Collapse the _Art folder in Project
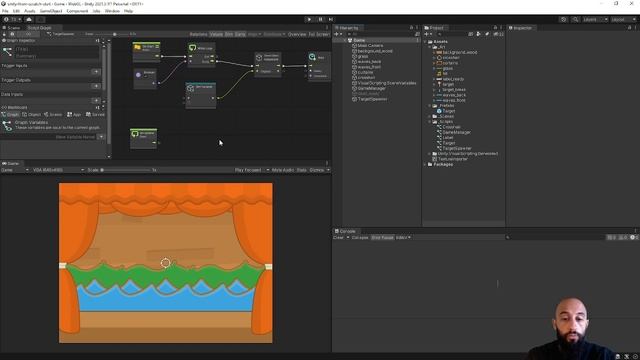Image resolution: width=640 pixels, height=360 pixels. (x=430, y=47)
